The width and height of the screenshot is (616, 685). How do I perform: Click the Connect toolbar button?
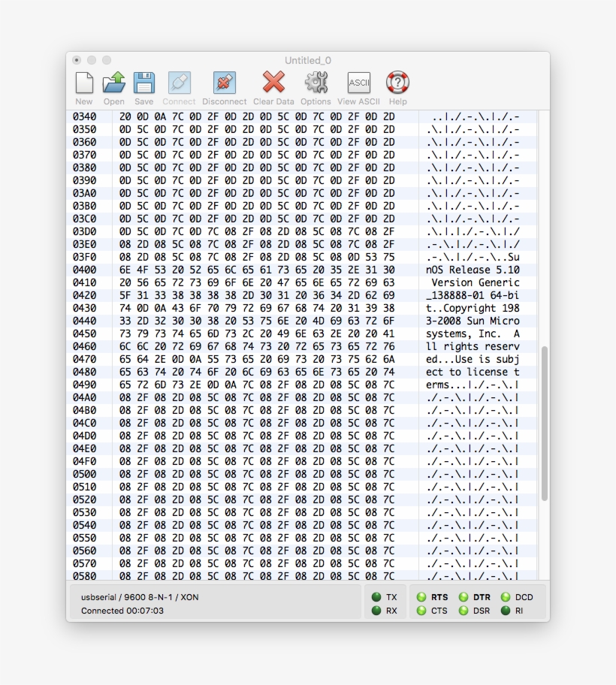click(x=179, y=83)
